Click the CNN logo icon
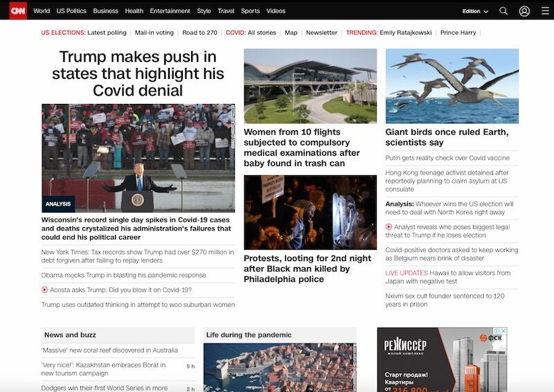The width and height of the screenshot is (554, 392). [18, 10]
